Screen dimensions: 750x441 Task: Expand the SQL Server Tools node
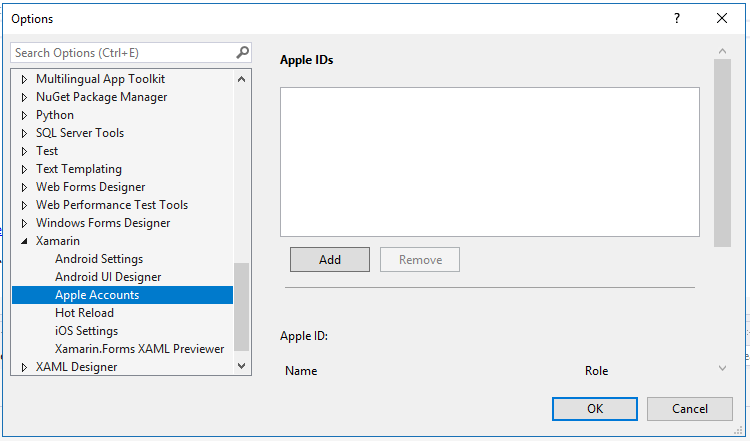[x=24, y=133]
